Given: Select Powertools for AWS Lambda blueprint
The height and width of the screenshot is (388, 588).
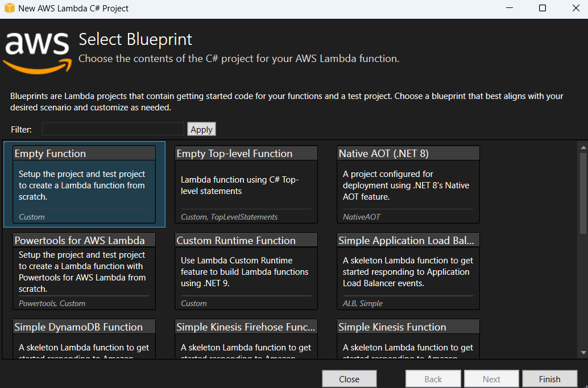Looking at the screenshot, I should (x=84, y=271).
